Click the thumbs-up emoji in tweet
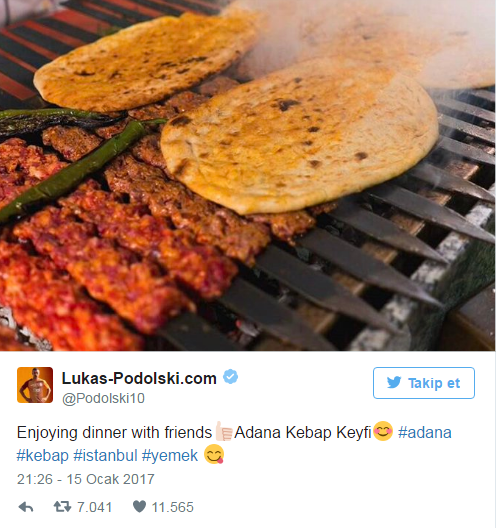499x528 pixels. click(x=224, y=431)
